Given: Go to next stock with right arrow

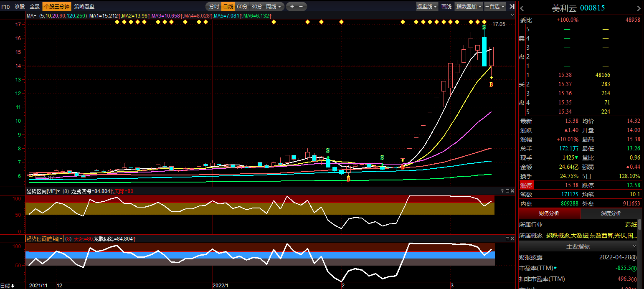Looking at the screenshot, I should 638,8.
